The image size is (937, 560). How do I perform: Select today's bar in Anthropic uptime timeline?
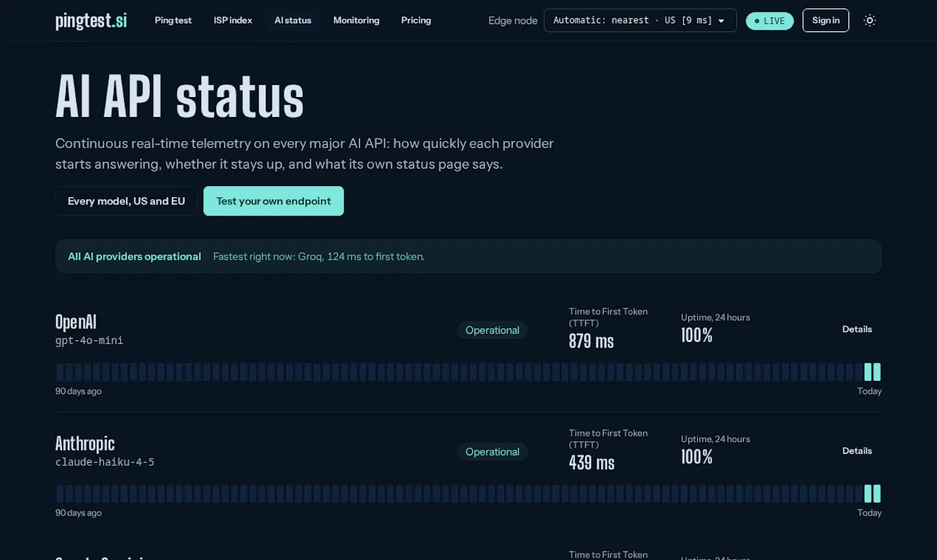click(877, 494)
